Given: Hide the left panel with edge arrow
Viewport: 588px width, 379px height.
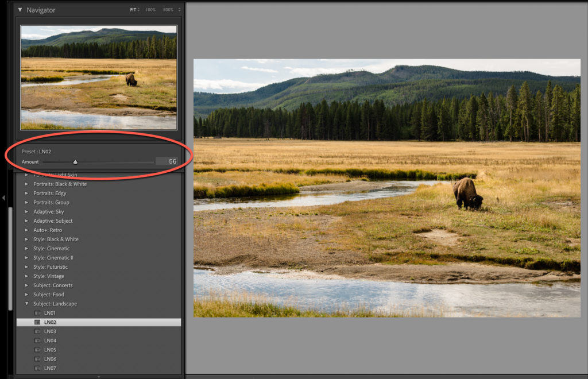Looking at the screenshot, I should pyautogui.click(x=3, y=198).
